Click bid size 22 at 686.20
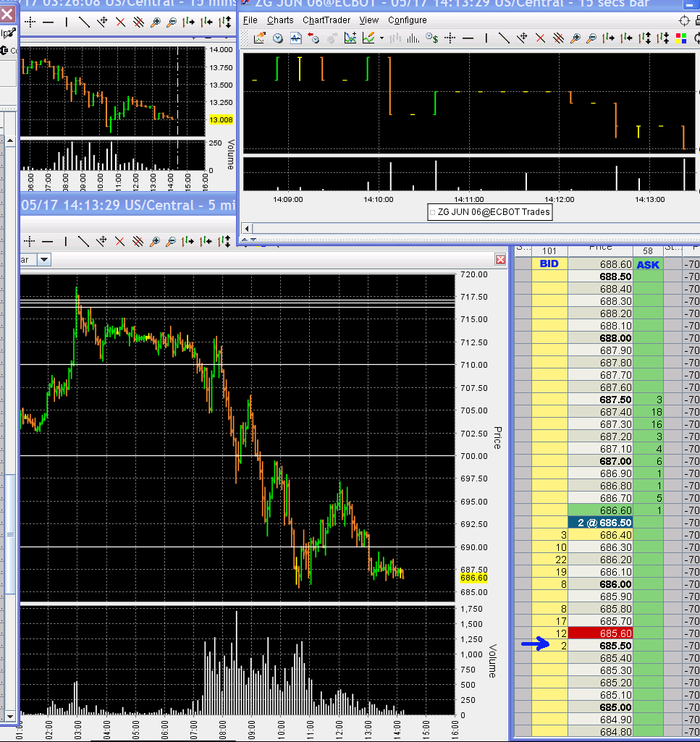The width and height of the screenshot is (700, 742). click(x=549, y=560)
